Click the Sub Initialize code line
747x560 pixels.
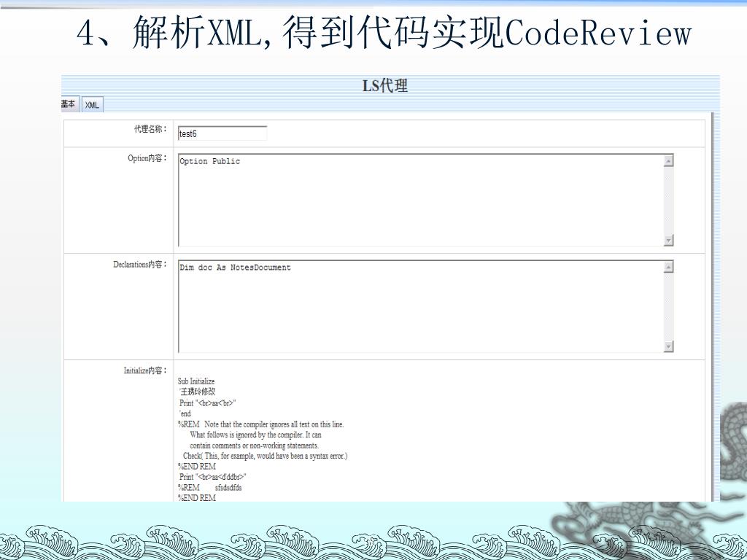pyautogui.click(x=196, y=381)
